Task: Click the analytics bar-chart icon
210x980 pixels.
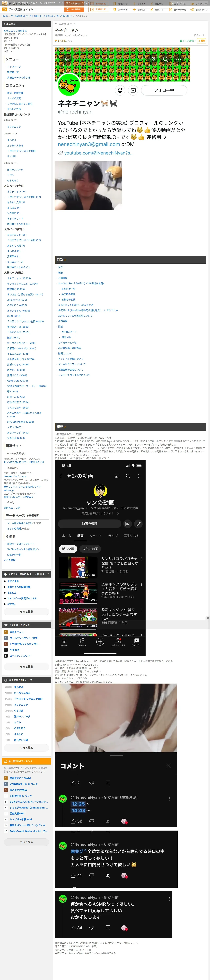Action: pos(128,523)
